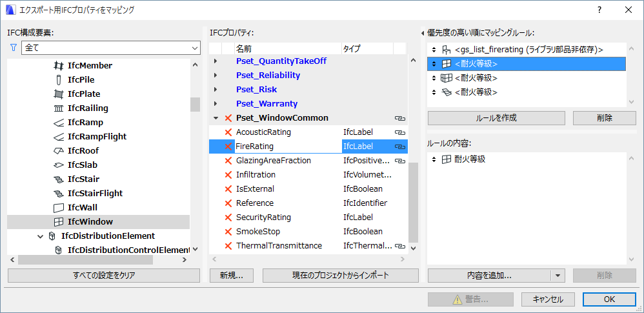Click the IfcStair element icon
Viewport: 644px width, 313px height.
coord(59,179)
